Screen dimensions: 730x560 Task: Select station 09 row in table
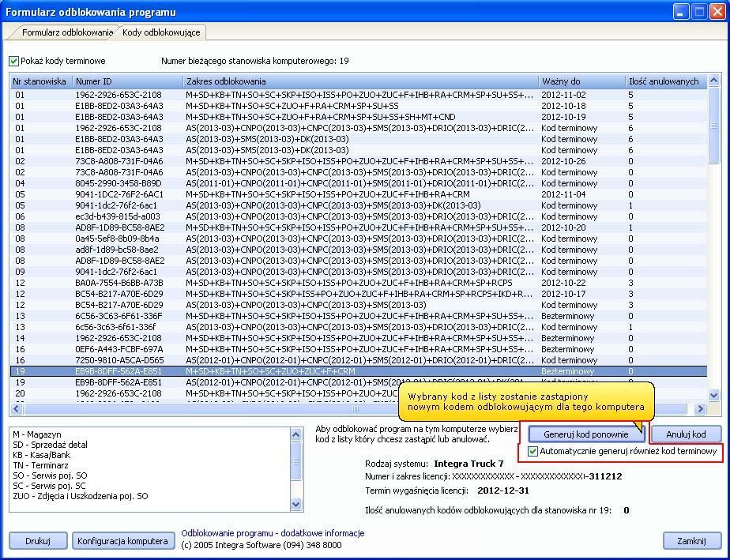(x=359, y=272)
